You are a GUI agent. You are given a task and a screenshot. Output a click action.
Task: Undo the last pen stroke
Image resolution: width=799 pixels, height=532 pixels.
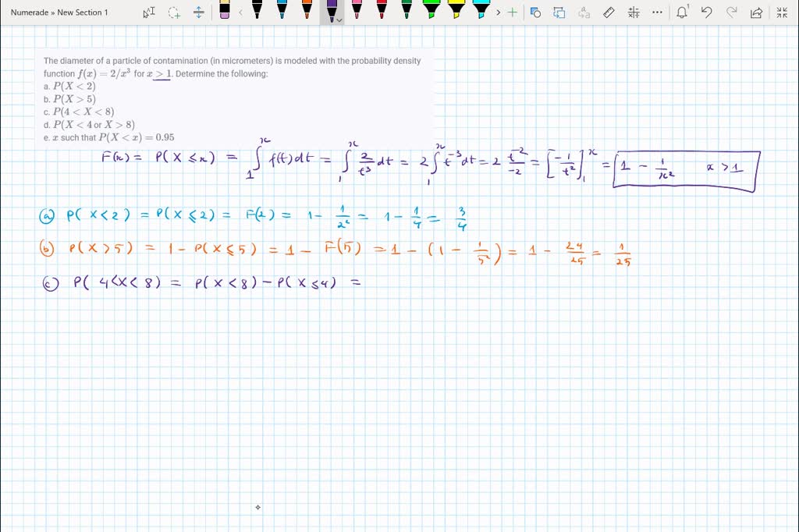pyautogui.click(x=706, y=12)
